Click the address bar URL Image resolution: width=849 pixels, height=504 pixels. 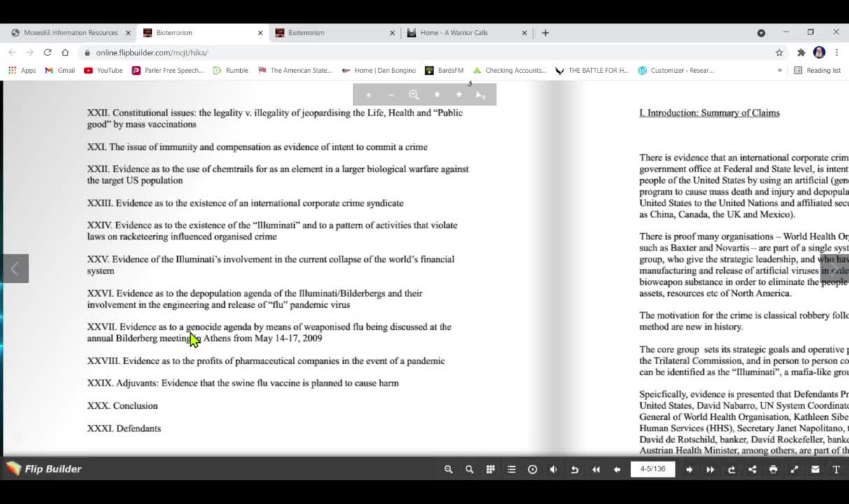click(152, 52)
